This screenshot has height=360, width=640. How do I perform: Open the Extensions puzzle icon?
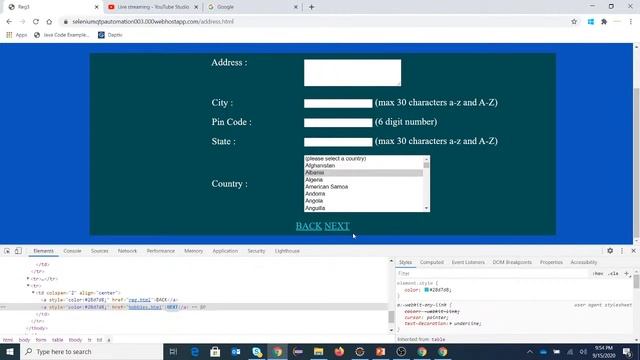coord(604,22)
